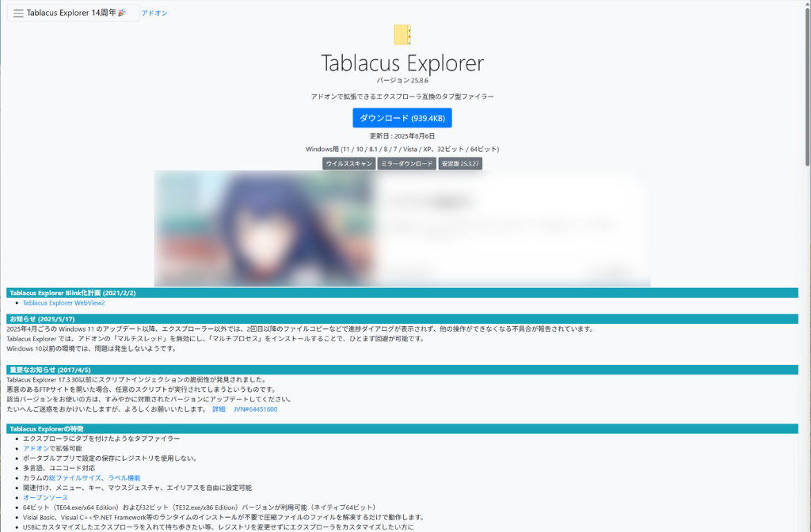The image size is (811, 532).
Task: Follow the 詳細 link in the security notice
Action: tap(219, 409)
